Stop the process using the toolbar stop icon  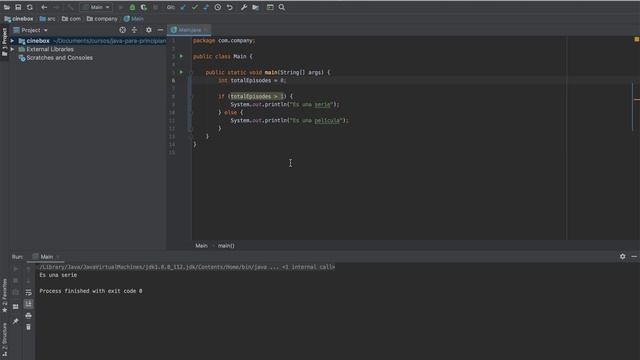point(156,7)
